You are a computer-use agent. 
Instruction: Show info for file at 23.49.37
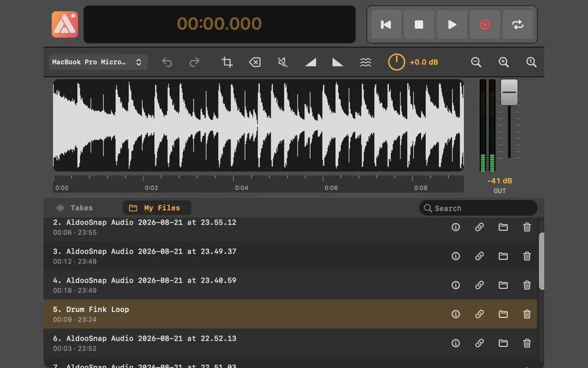pyautogui.click(x=455, y=256)
